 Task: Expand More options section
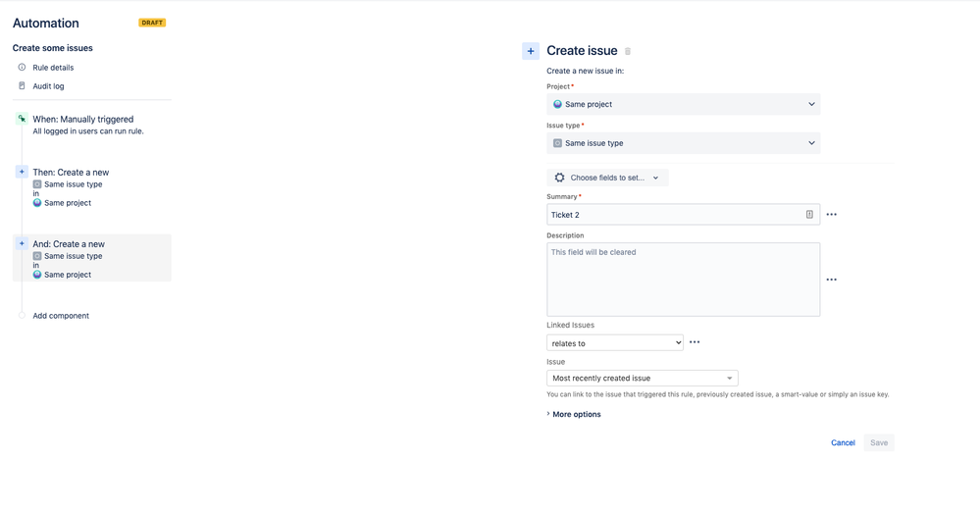[x=574, y=414]
